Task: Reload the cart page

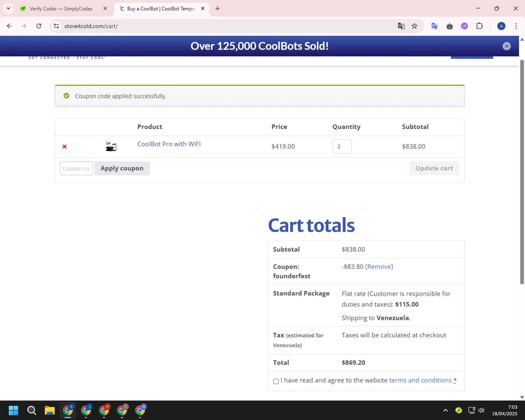Action: tap(39, 26)
